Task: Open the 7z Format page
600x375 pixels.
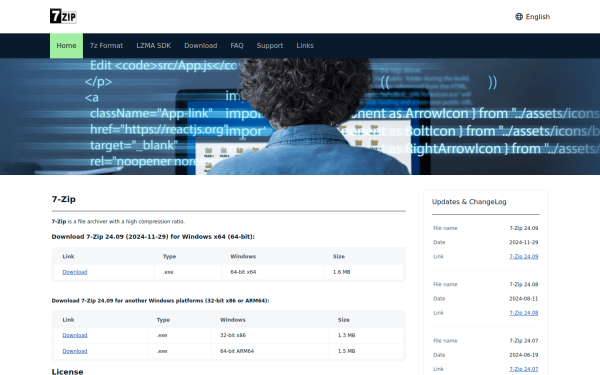Action: tap(106, 46)
